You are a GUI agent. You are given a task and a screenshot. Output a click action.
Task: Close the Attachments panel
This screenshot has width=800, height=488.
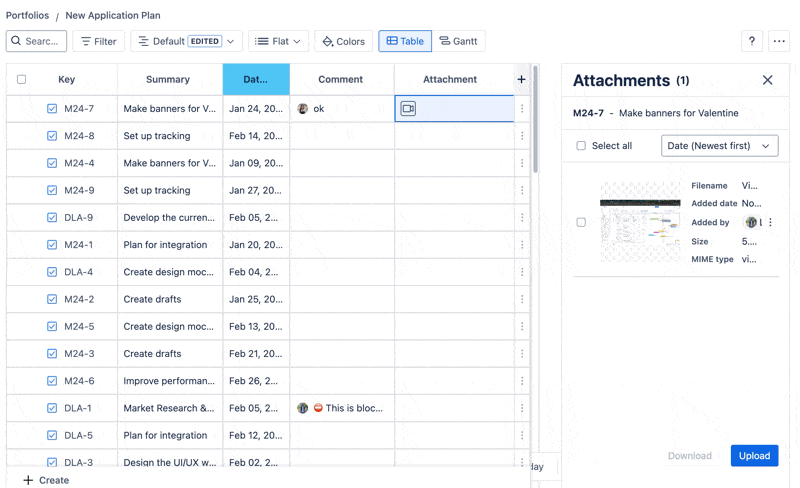(767, 80)
